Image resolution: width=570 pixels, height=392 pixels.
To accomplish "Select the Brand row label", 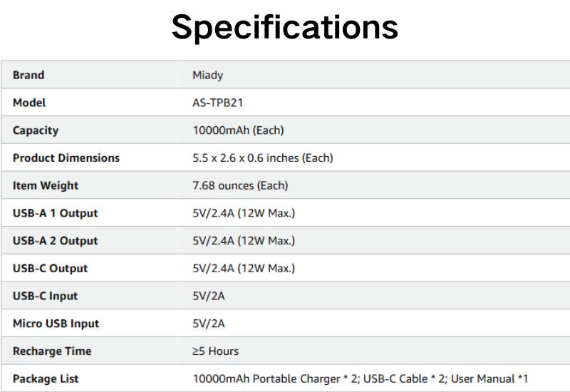I will pos(28,75).
